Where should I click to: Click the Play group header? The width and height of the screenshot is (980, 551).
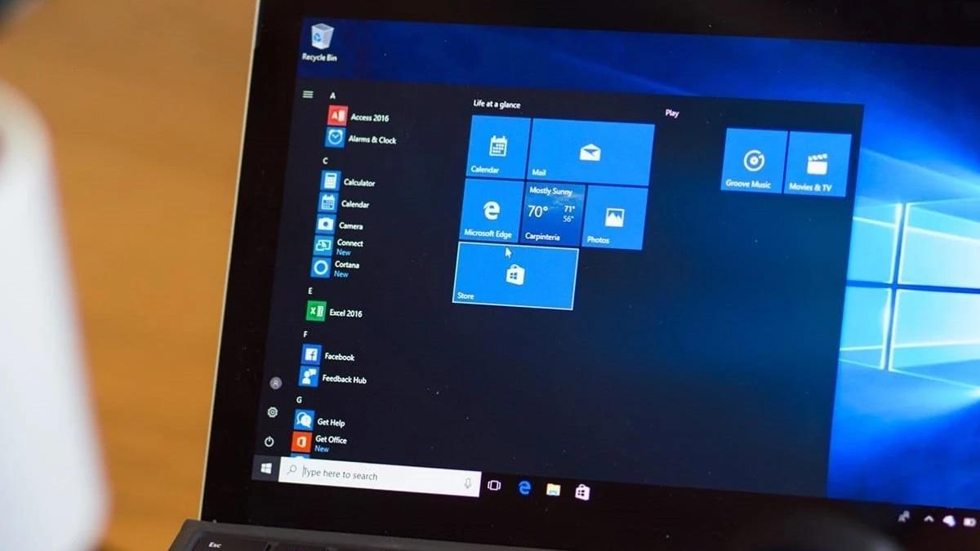click(672, 113)
